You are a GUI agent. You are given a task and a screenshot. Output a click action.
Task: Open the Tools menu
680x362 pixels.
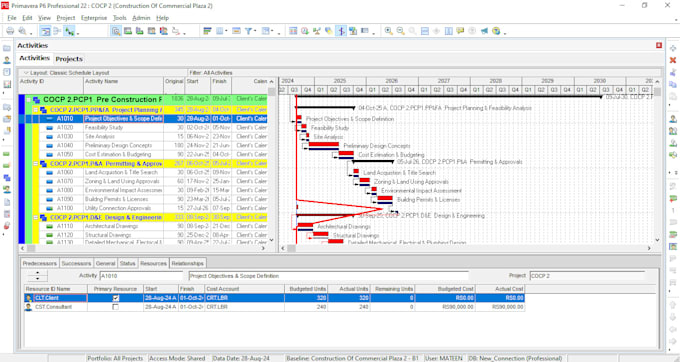click(x=120, y=18)
